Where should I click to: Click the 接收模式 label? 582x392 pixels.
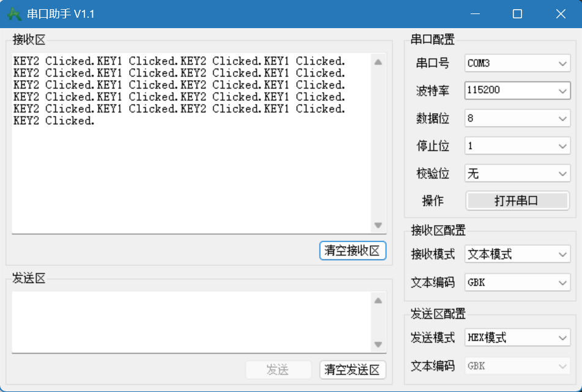point(433,254)
